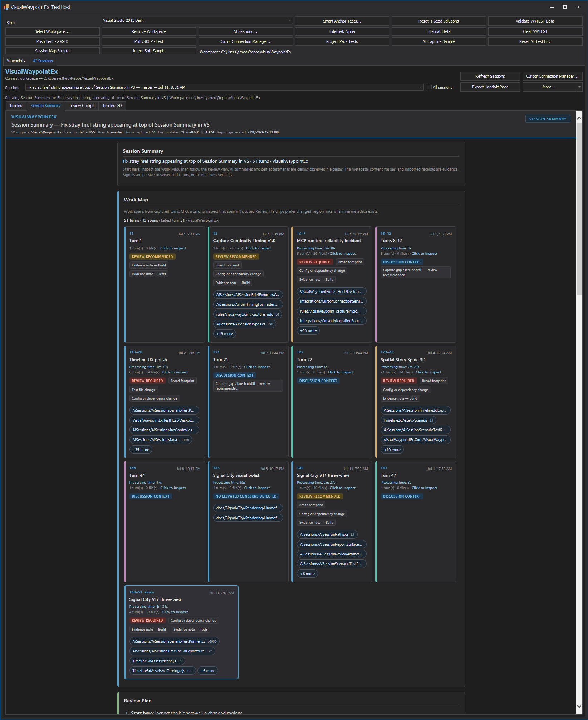Screen dimensions: 588x720
Task: Click REVIEW REQUIRED badge on T3–7 card
Action: [315, 262]
